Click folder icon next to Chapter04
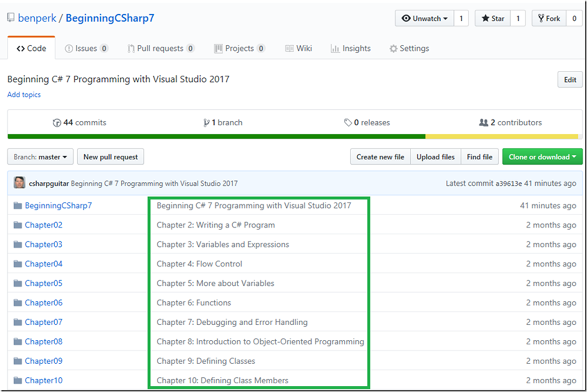 [17, 264]
